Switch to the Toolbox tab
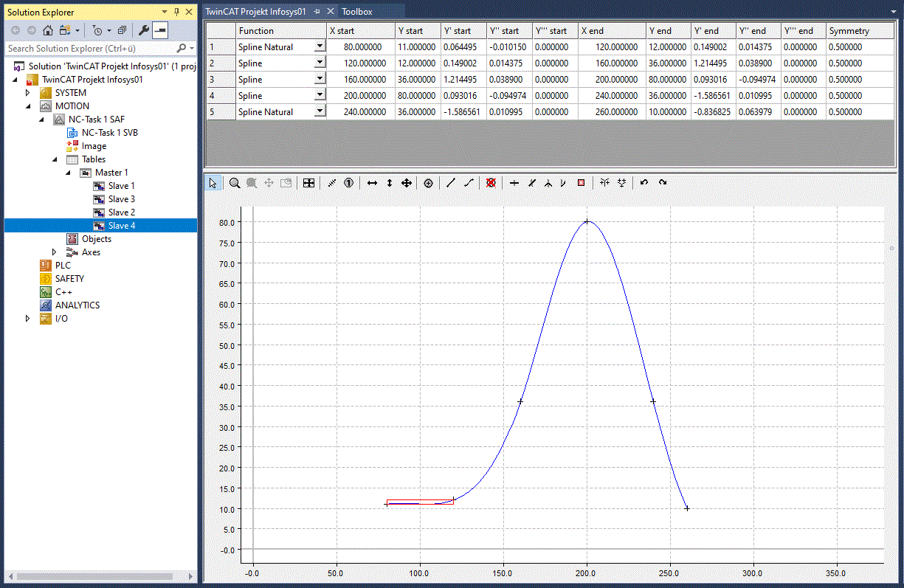The height and width of the screenshot is (588, 904). (357, 12)
